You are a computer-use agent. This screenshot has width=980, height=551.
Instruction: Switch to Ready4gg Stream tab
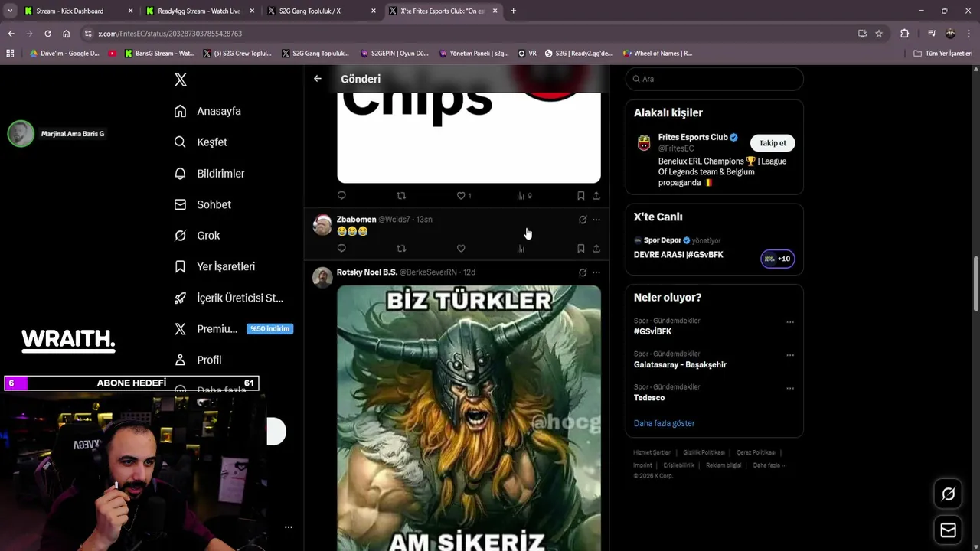pos(199,11)
